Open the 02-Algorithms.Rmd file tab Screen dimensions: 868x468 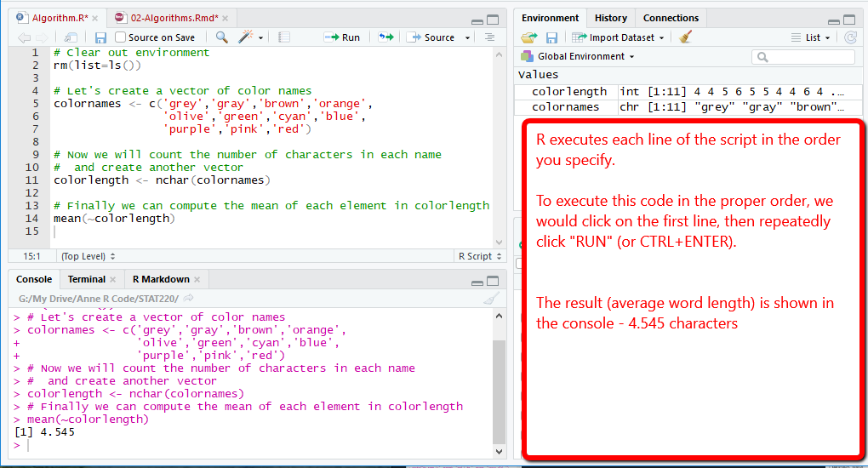[174, 18]
